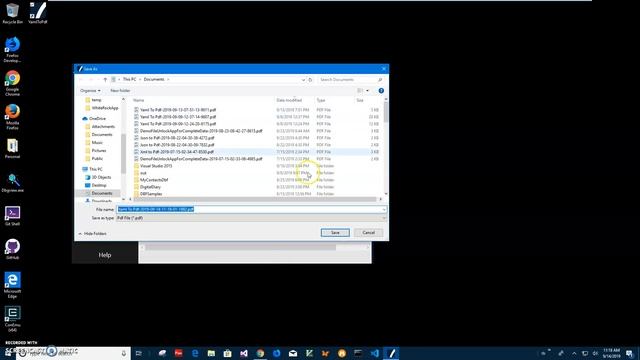This screenshot has width=640, height=360.
Task: Click the Back navigation arrow in Save As
Action: (x=81, y=80)
